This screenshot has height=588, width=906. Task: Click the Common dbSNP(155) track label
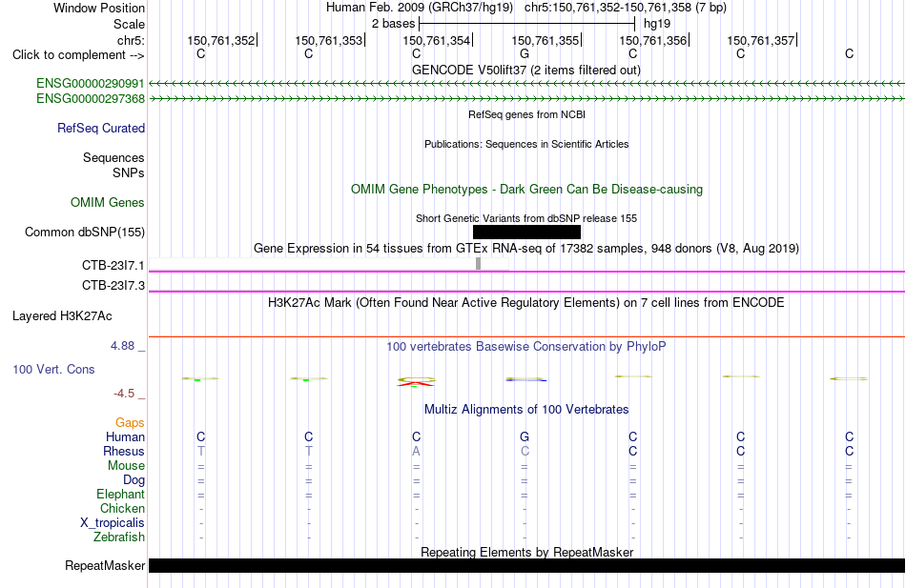click(x=85, y=233)
